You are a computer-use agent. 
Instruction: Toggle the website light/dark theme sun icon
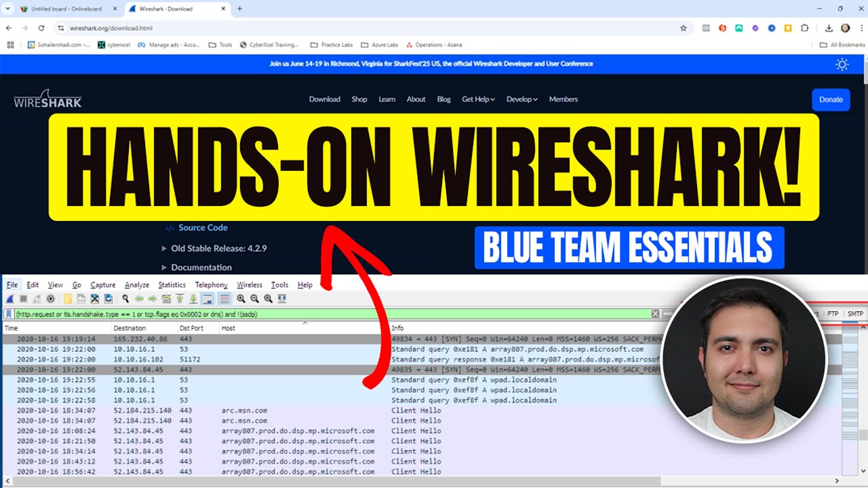(x=842, y=64)
